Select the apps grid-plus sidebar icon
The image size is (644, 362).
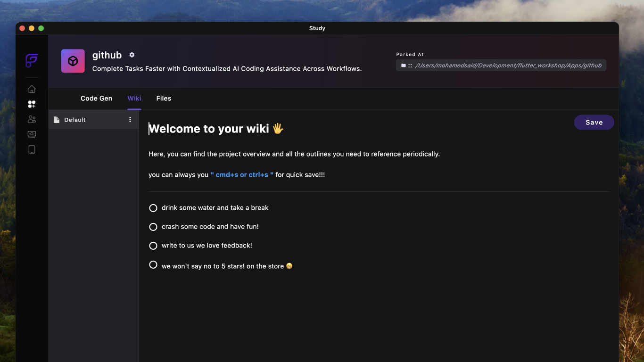click(x=32, y=104)
